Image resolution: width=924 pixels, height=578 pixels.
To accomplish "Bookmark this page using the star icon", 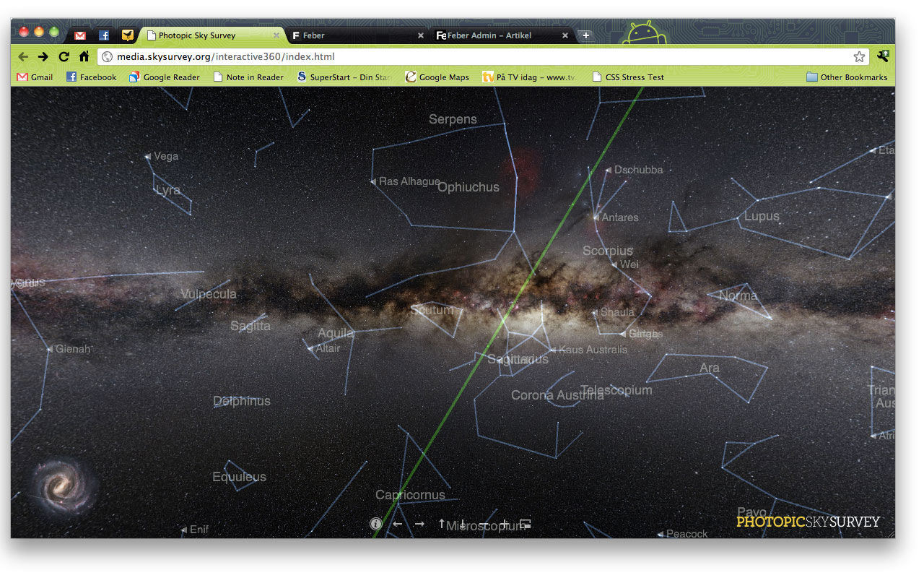I will coord(859,56).
